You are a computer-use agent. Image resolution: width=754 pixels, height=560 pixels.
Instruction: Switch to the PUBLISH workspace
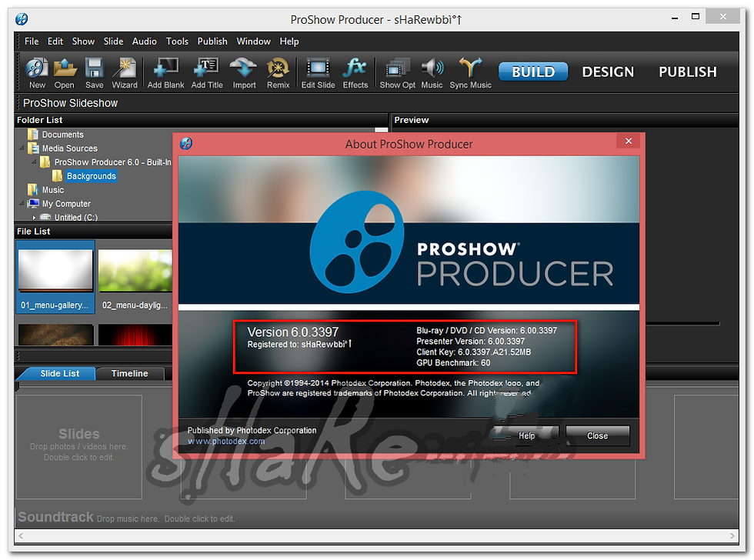coord(688,72)
